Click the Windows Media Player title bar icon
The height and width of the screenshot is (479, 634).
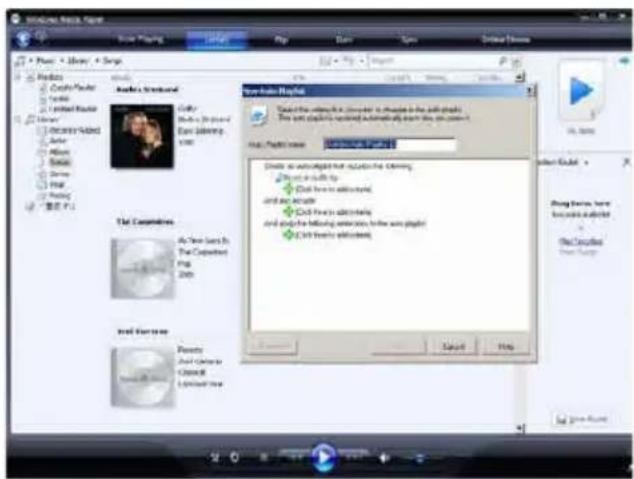coord(16,19)
